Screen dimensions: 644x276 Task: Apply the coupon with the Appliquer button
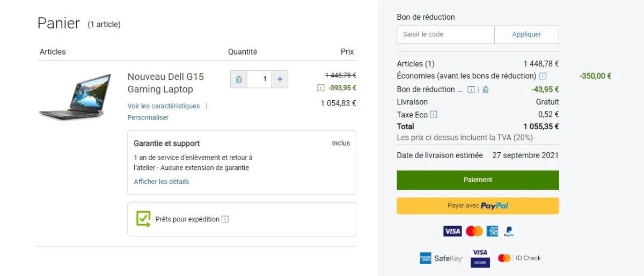click(x=526, y=34)
